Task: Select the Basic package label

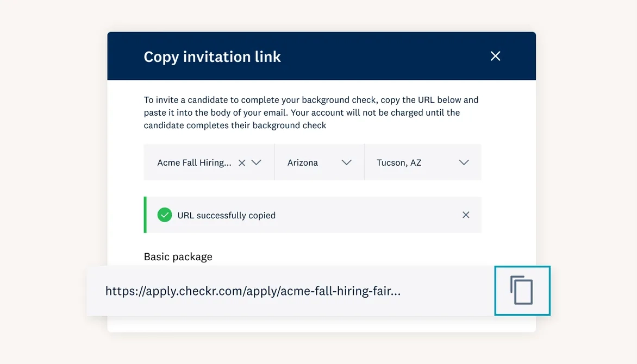Action: click(x=178, y=257)
